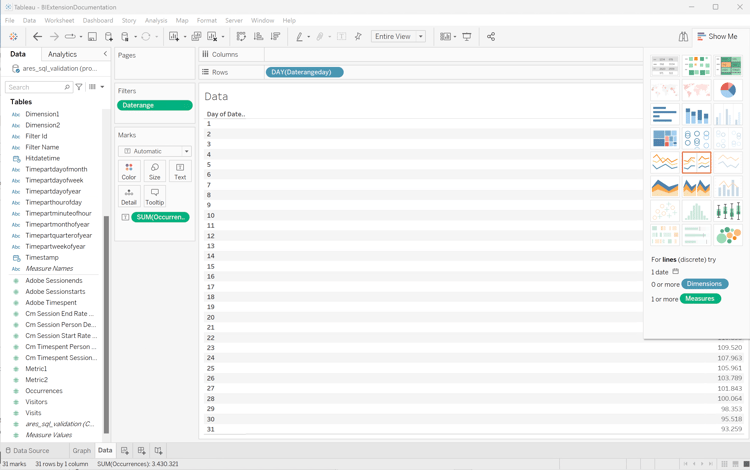
Task: Click the Data pane vertical scrollbar
Action: [106, 324]
